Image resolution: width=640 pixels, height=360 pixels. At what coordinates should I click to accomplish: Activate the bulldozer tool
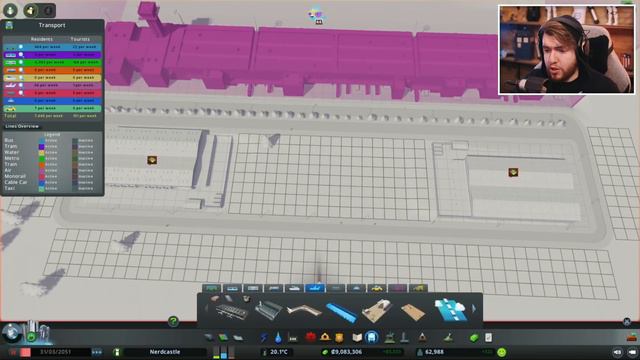coord(632,337)
